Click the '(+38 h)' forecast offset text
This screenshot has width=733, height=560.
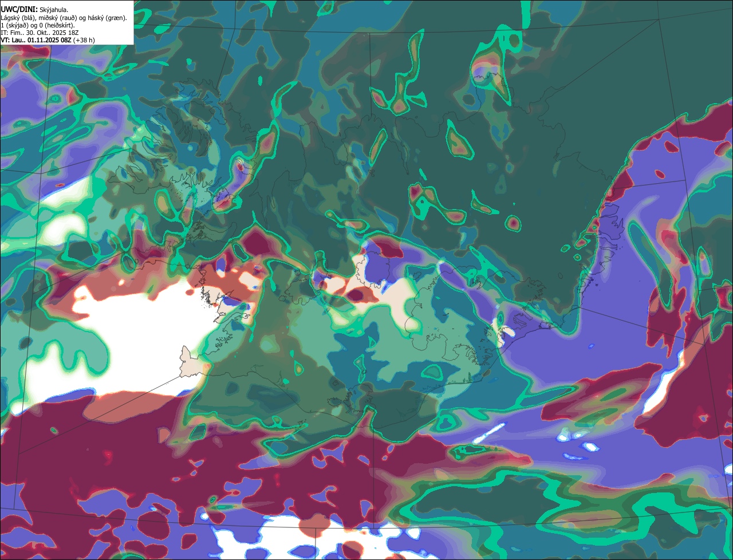coord(84,40)
